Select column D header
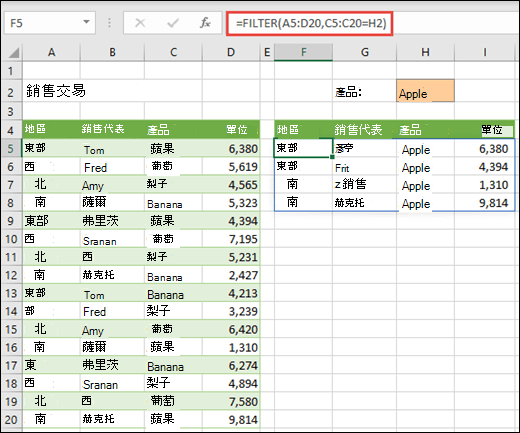Image resolution: width=520 pixels, height=433 pixels. [231, 52]
